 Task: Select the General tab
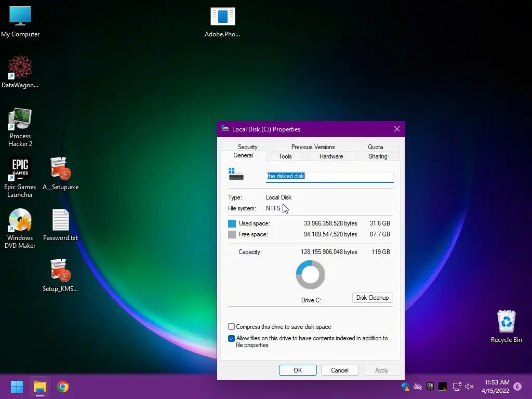[x=243, y=155]
